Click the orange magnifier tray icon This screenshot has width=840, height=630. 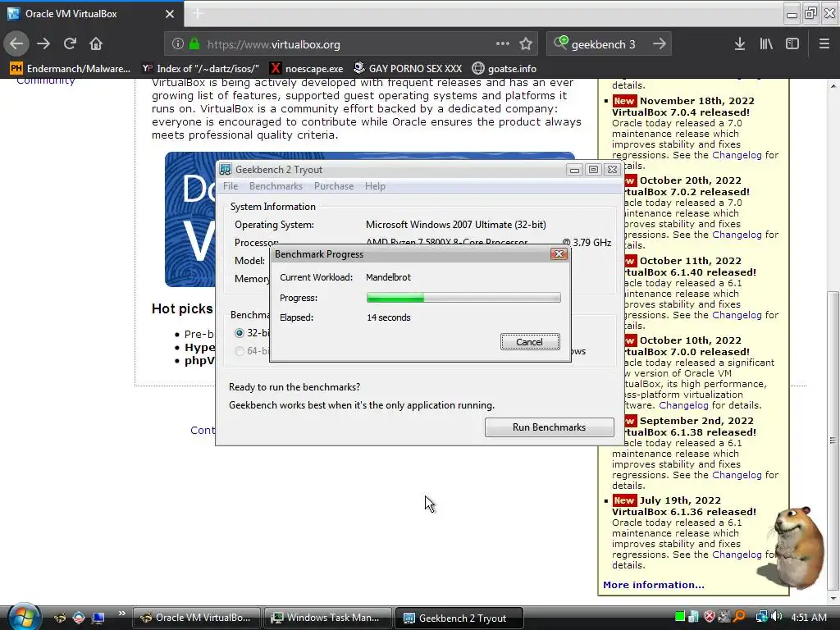[x=739, y=617]
